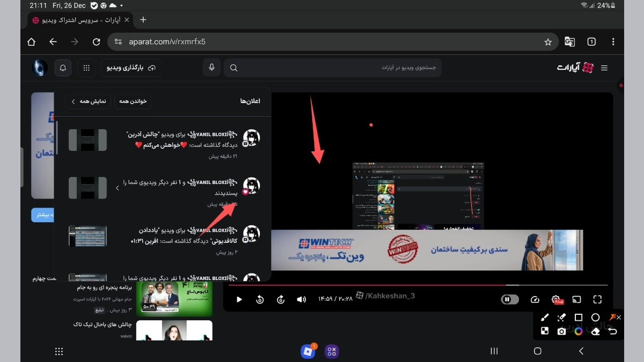Image resolution: width=644 pixels, height=362 pixels.
Task: Open the drawing color wheel picker
Action: point(579,331)
